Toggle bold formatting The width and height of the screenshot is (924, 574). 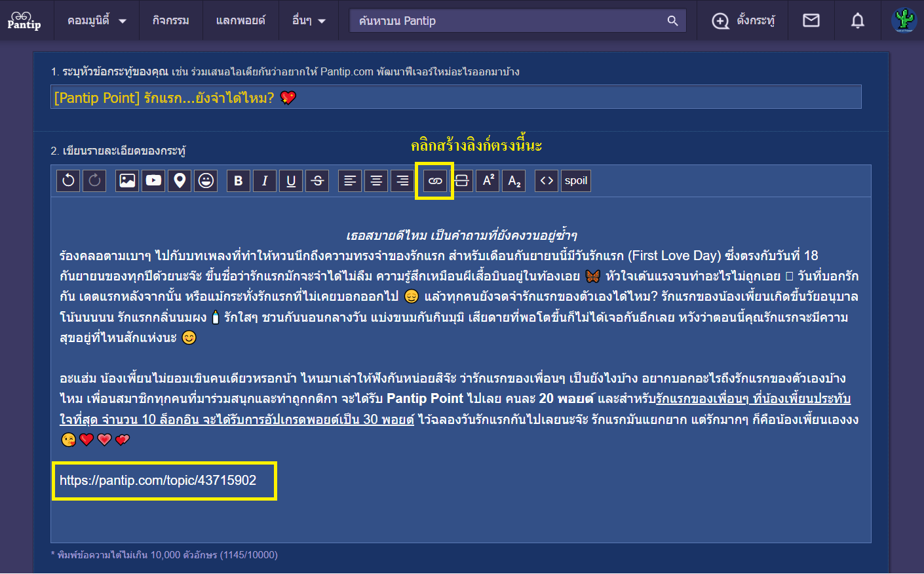[x=239, y=181]
